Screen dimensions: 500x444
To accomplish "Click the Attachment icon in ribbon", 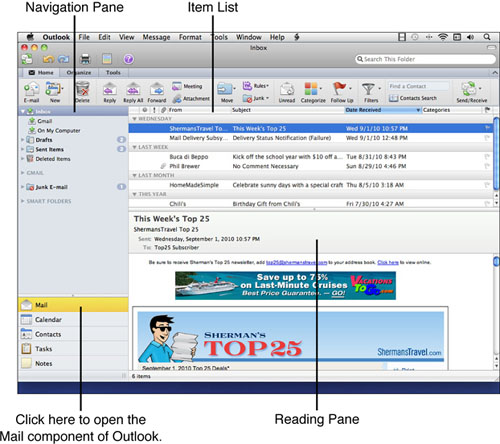I will point(177,99).
